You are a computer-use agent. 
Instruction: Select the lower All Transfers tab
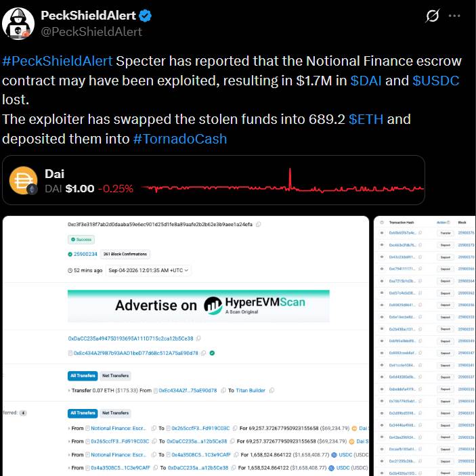(x=83, y=413)
